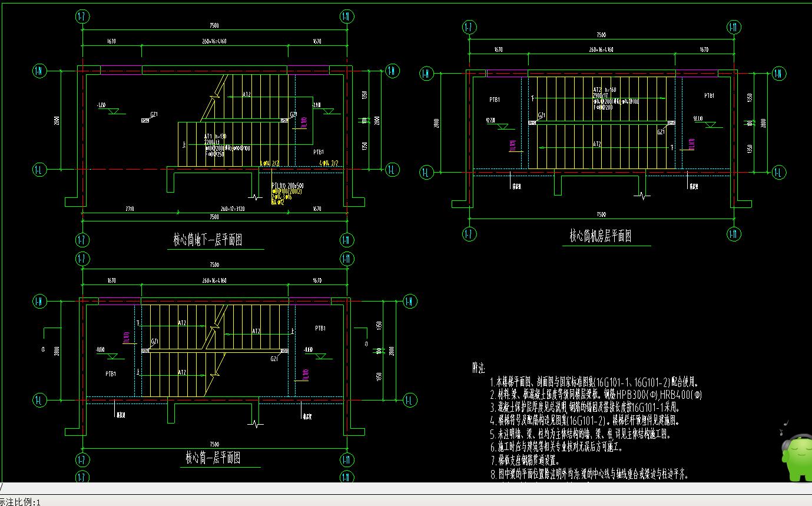Select the 7500 dimension above the 机房层 stair
812x506 pixels.
601,35
